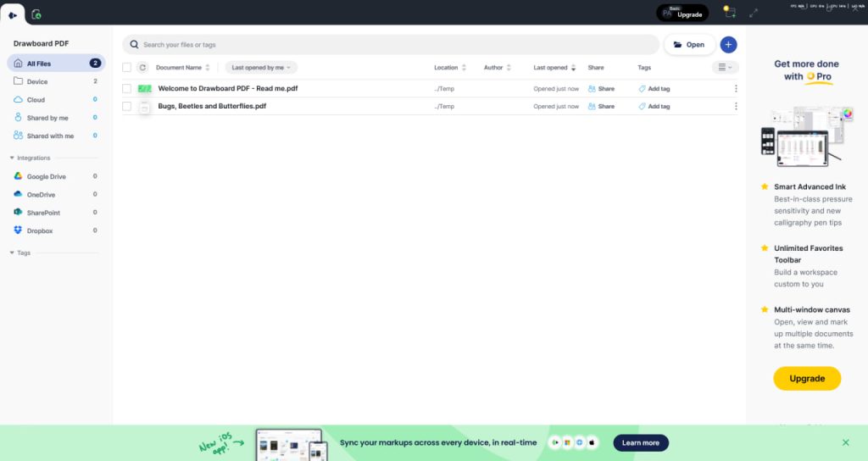Select Shared with me in sidebar
868x461 pixels.
tap(49, 136)
